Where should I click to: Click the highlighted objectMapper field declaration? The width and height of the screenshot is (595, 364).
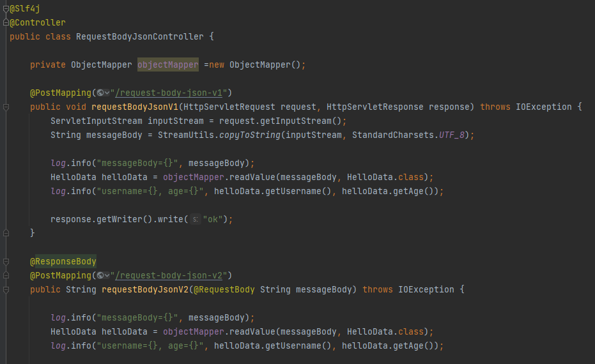pyautogui.click(x=167, y=65)
